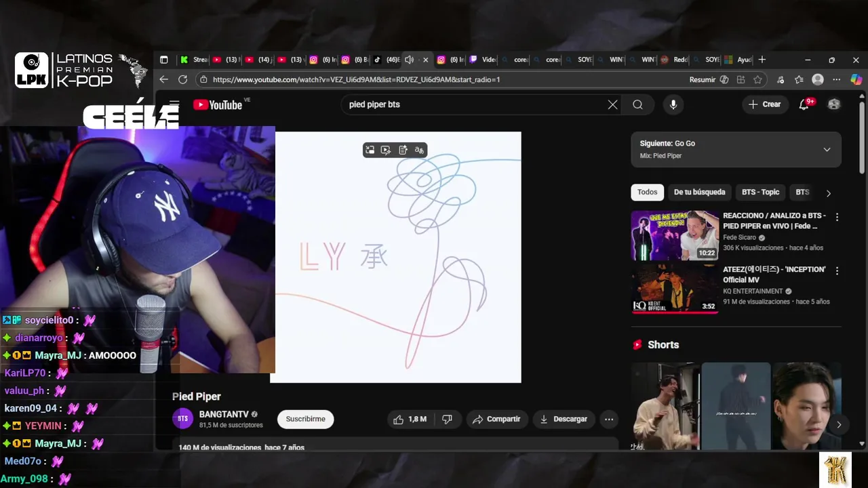Switch to the TikTok (46) tab
Viewport: 868px width, 488px height.
pos(387,60)
